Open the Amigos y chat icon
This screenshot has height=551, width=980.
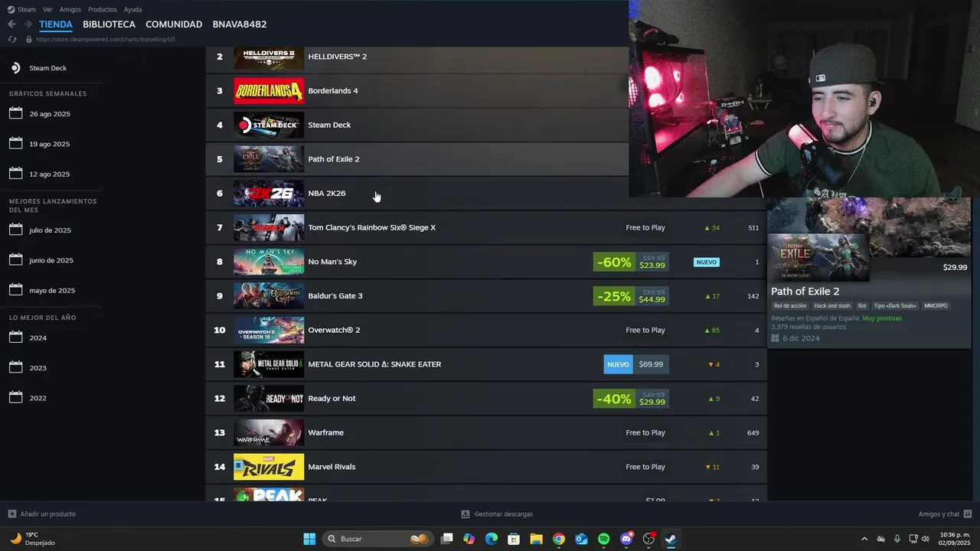pyautogui.click(x=968, y=514)
